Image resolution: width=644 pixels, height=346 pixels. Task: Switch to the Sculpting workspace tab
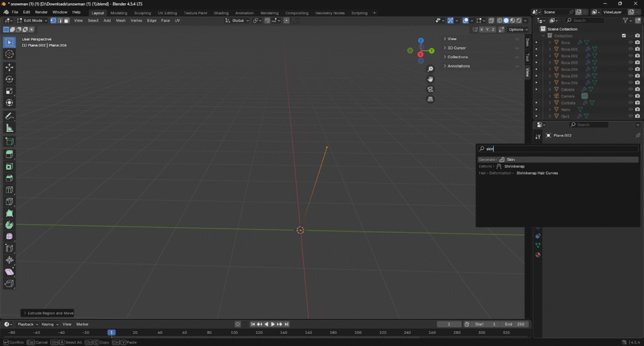click(x=142, y=13)
